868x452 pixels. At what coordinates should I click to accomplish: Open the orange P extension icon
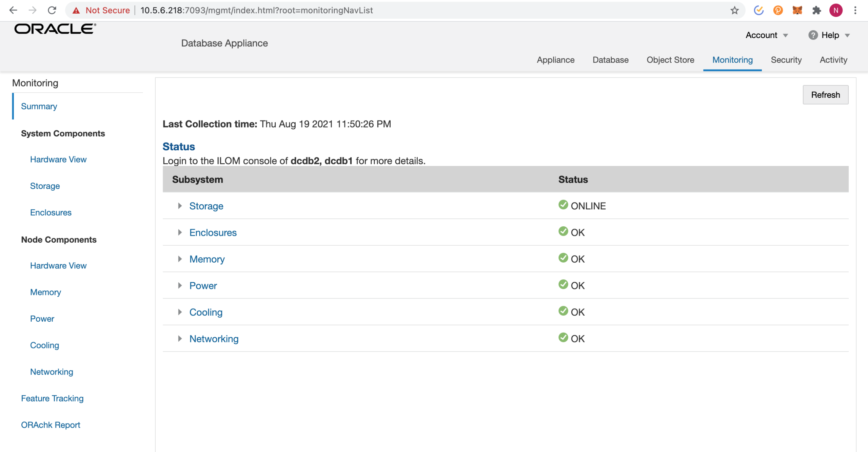pyautogui.click(x=778, y=11)
